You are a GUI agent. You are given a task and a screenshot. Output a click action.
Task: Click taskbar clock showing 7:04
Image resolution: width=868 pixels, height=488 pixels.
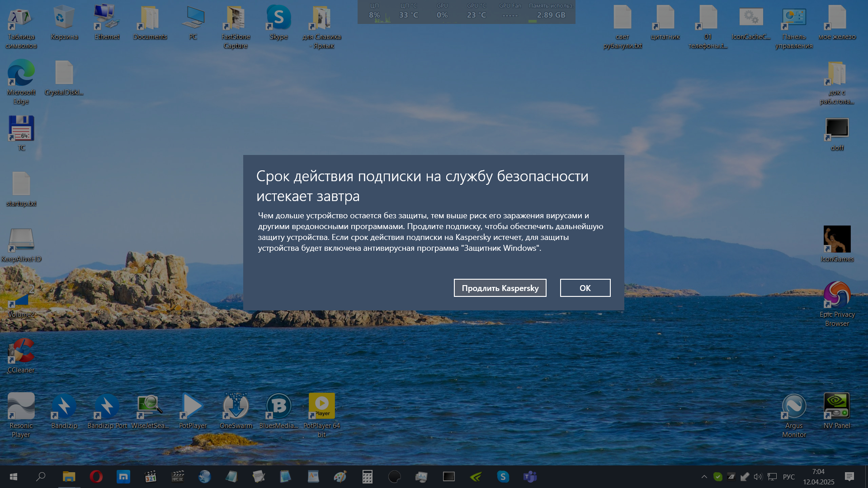818,476
